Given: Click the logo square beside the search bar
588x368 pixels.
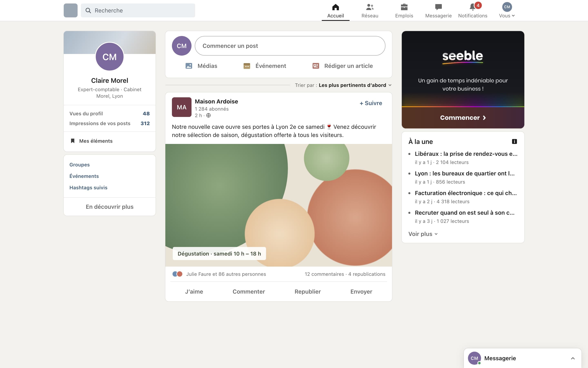Looking at the screenshot, I should 70,10.
